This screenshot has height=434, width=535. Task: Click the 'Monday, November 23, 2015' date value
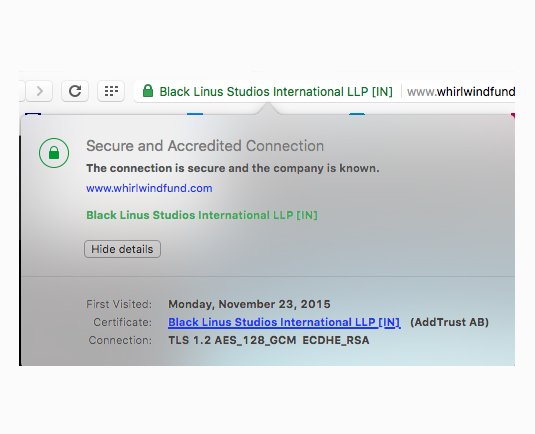(x=249, y=304)
